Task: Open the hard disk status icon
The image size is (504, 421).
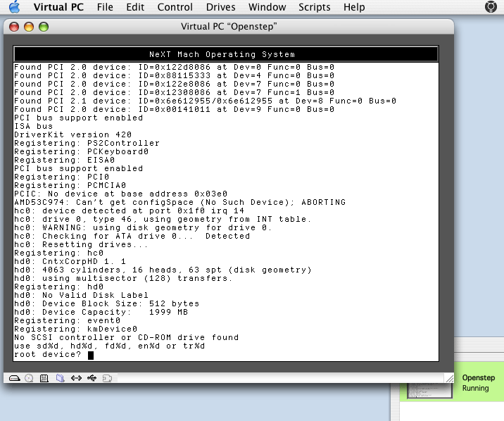Action: click(x=15, y=378)
